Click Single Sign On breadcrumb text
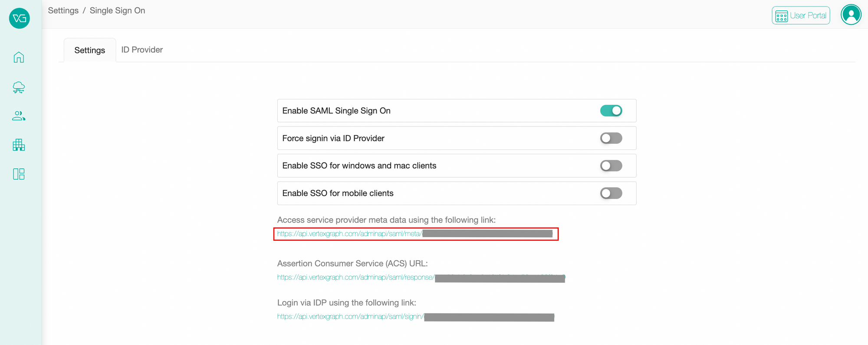The image size is (868, 345). point(117,10)
